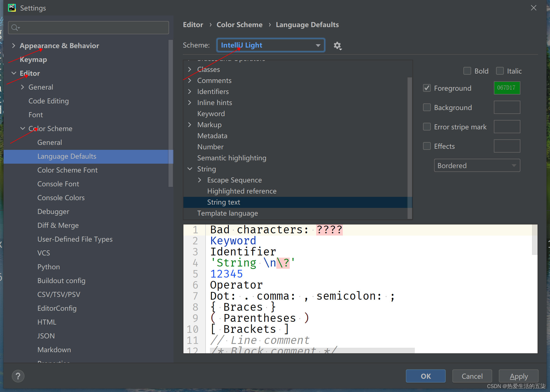550x392 pixels.
Task: Enable the Bold checkbox
Action: pos(467,71)
